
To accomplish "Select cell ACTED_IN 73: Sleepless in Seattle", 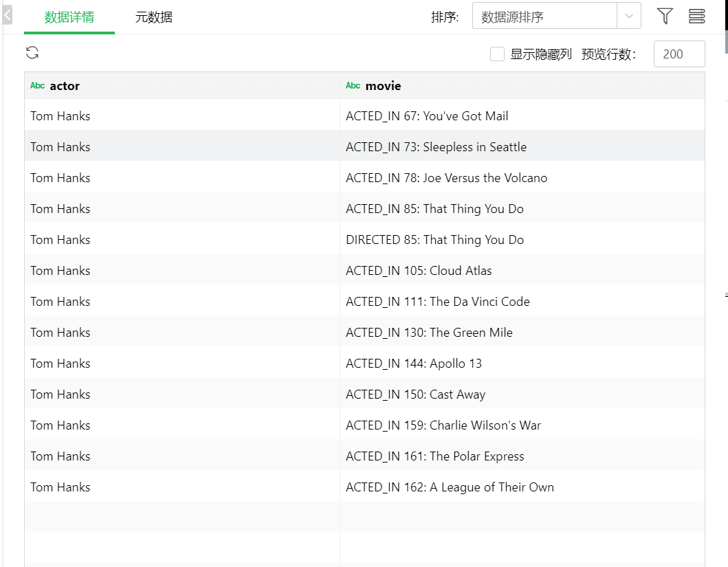I will click(x=522, y=147).
